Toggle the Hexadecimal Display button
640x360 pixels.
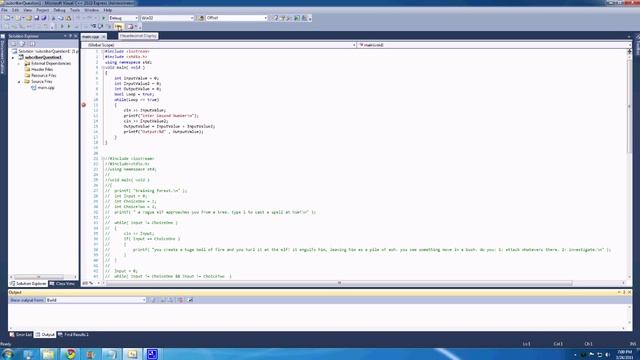pos(118,27)
